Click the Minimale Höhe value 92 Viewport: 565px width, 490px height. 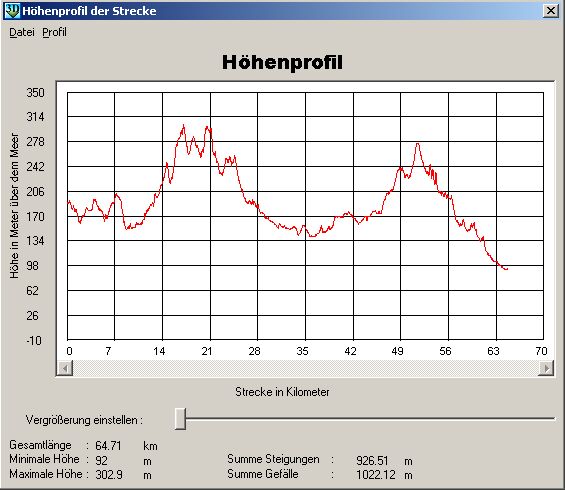102,460
